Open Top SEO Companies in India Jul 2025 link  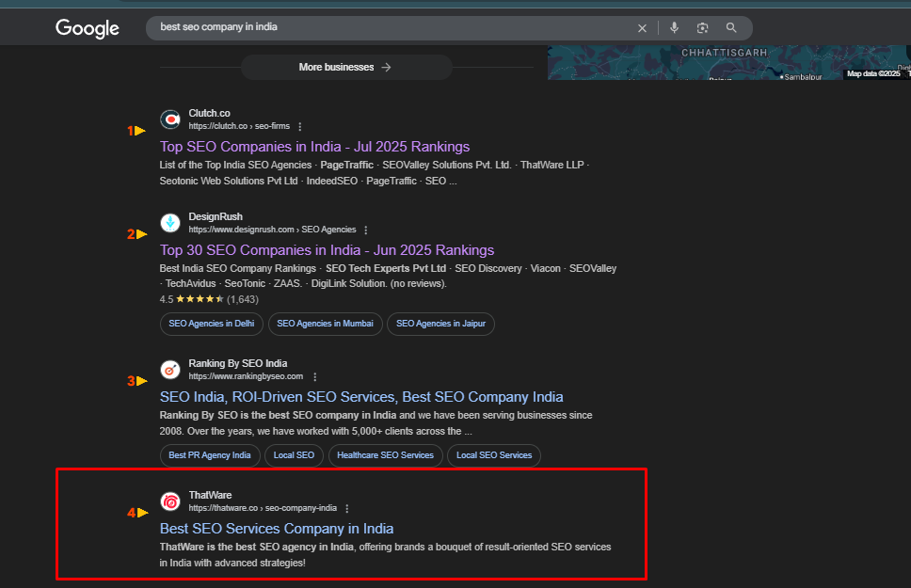tap(315, 147)
